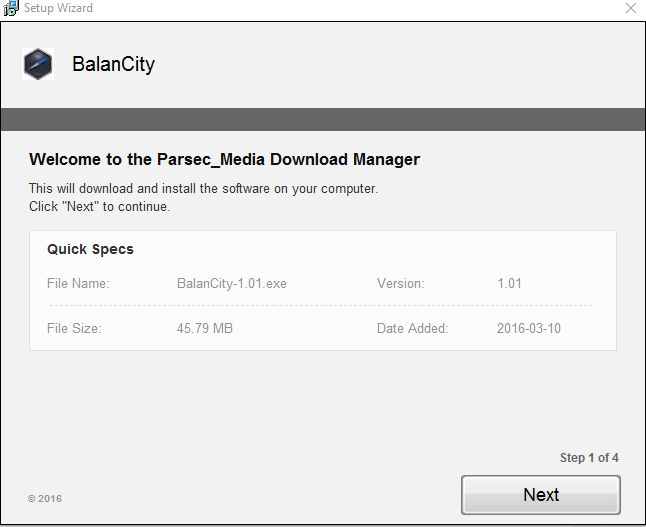Click the File Size label
Viewport: 646px width, 527px height.
[x=74, y=328]
